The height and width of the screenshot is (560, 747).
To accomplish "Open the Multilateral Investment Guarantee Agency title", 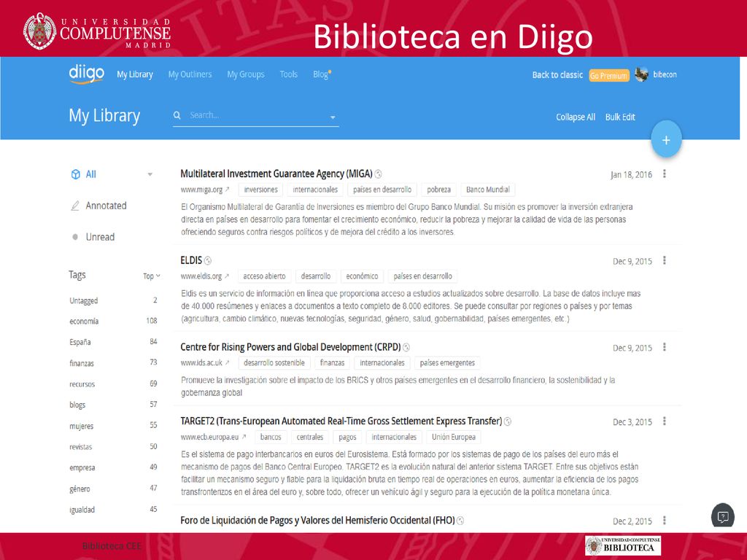I will pos(276,174).
